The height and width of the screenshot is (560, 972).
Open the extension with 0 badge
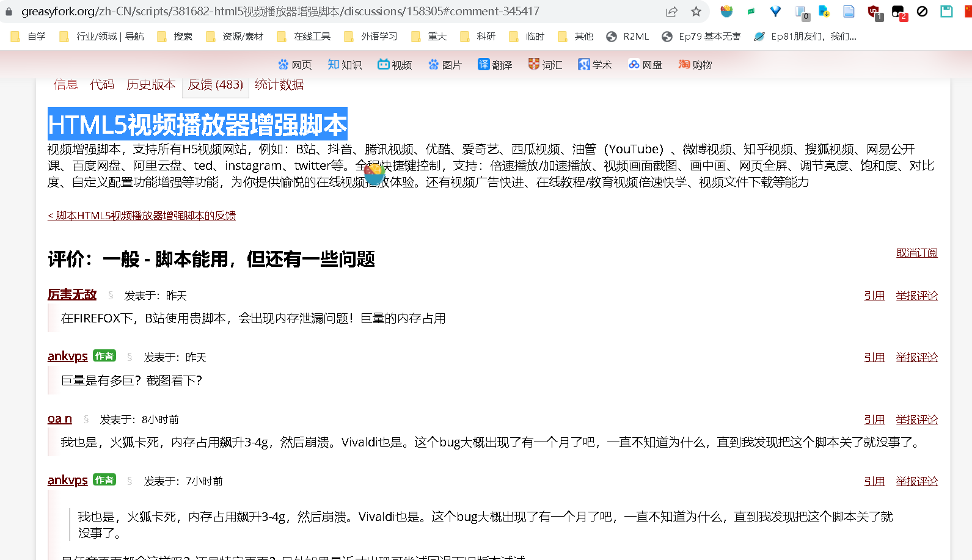coord(802,12)
